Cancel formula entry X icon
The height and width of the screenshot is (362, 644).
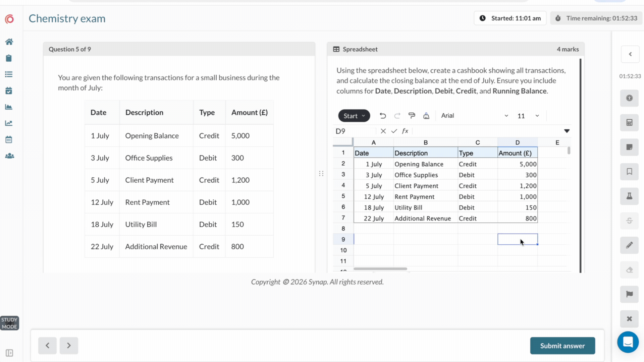383,131
